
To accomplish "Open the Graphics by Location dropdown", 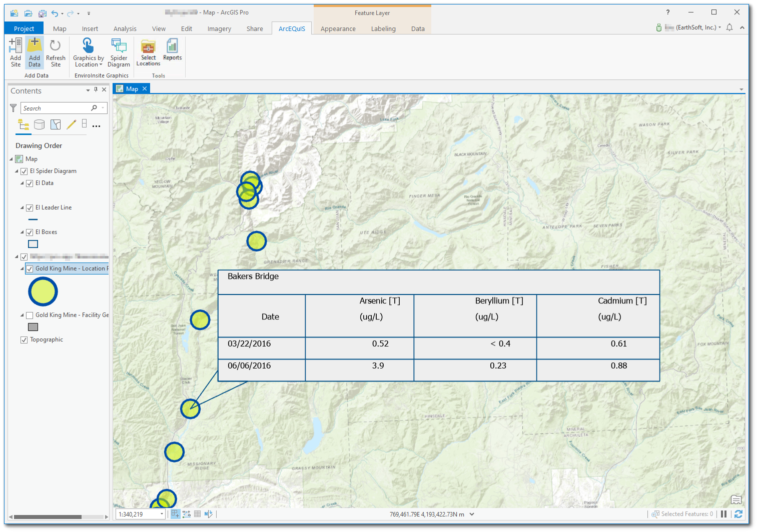I will (88, 52).
